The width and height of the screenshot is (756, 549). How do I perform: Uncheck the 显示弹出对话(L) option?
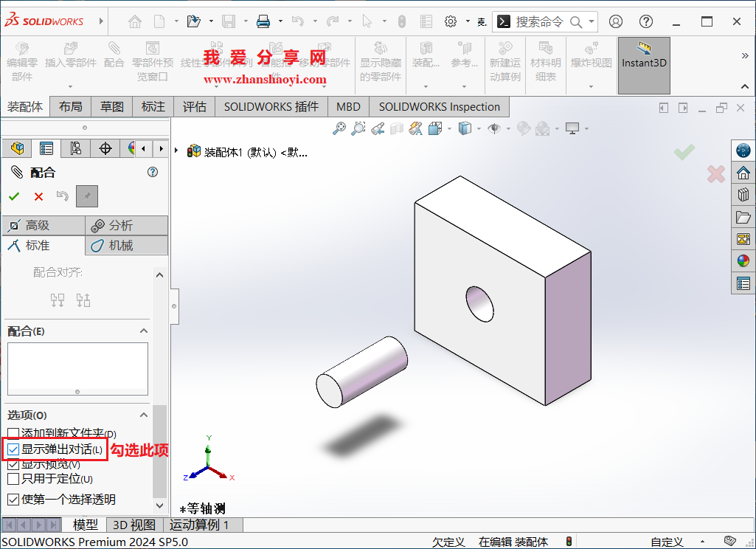[13, 449]
